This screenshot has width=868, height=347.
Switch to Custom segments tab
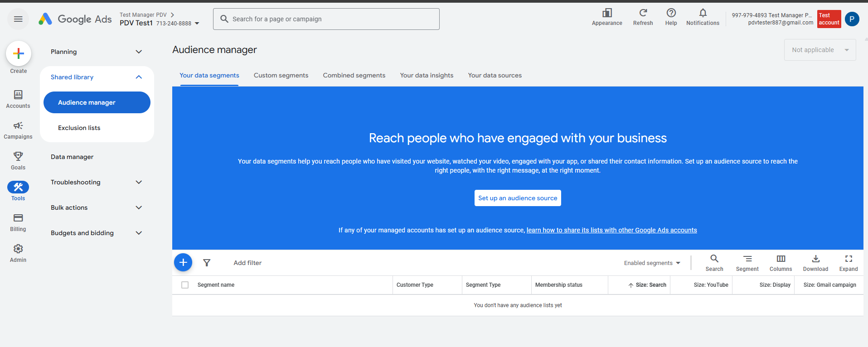281,75
